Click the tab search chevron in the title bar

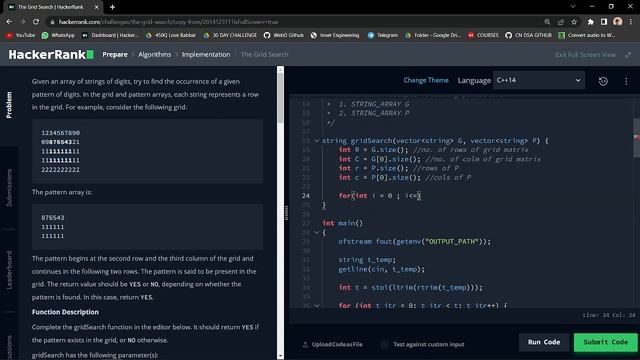pos(573,7)
